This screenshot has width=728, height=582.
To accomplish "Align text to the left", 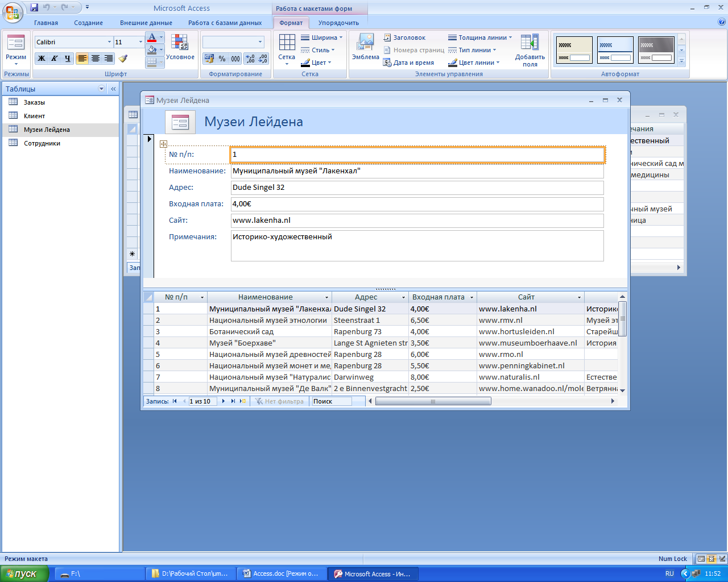I will 82,59.
